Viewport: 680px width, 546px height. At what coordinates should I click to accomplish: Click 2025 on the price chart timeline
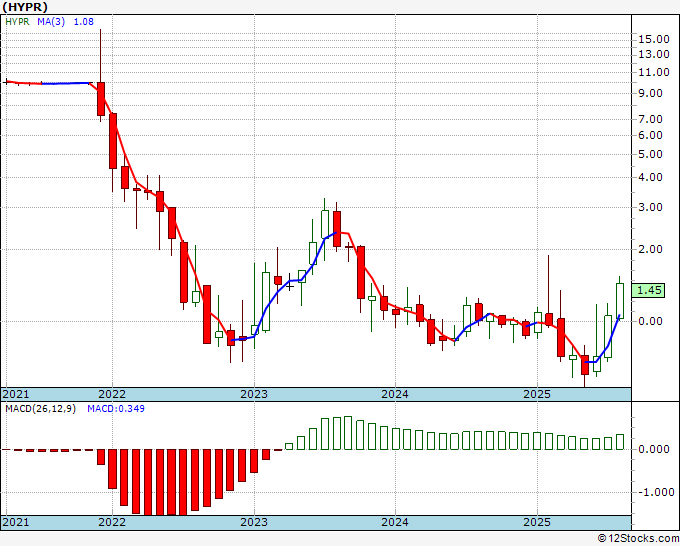click(x=537, y=394)
